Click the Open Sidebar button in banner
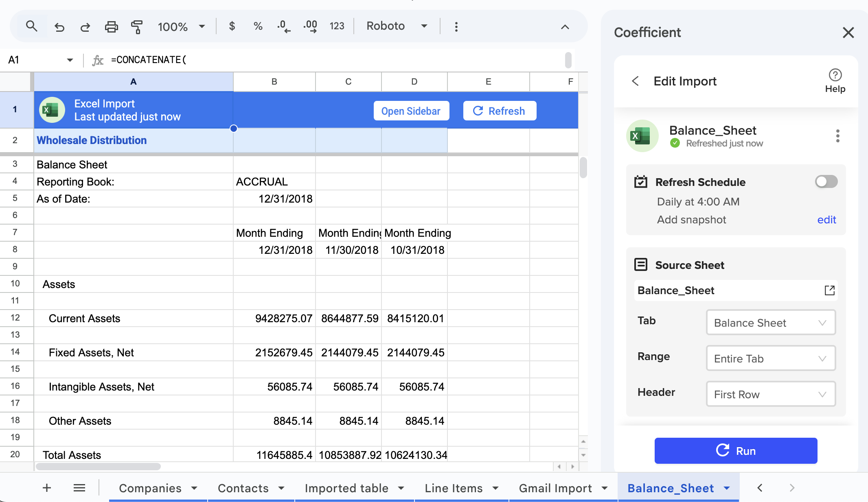The image size is (868, 502). click(411, 111)
